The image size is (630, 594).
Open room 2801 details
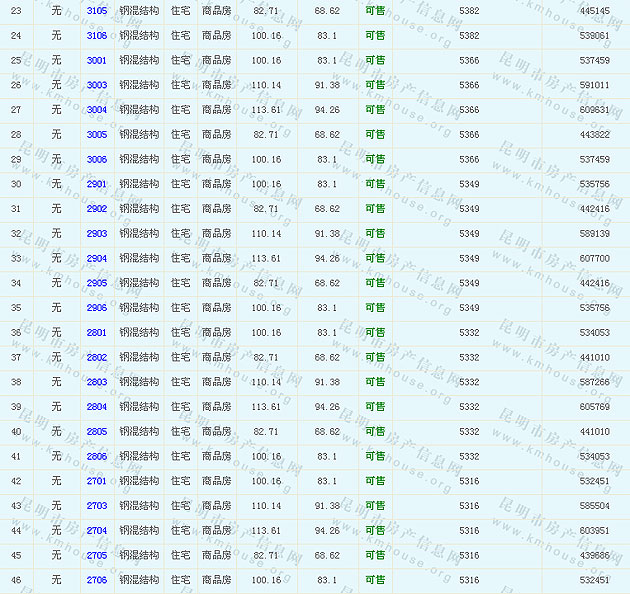tap(97, 332)
